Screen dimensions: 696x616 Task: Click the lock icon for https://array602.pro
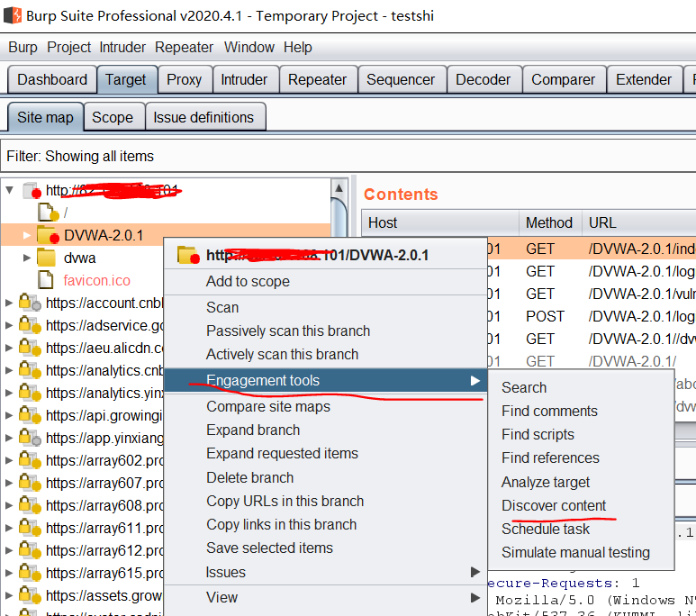tap(30, 460)
